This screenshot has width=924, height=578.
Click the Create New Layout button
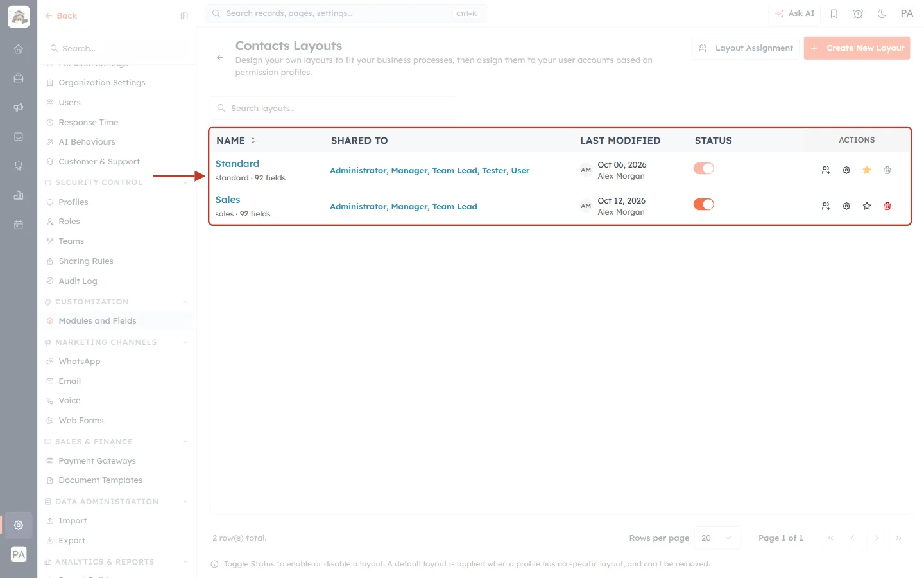pyautogui.click(x=857, y=48)
